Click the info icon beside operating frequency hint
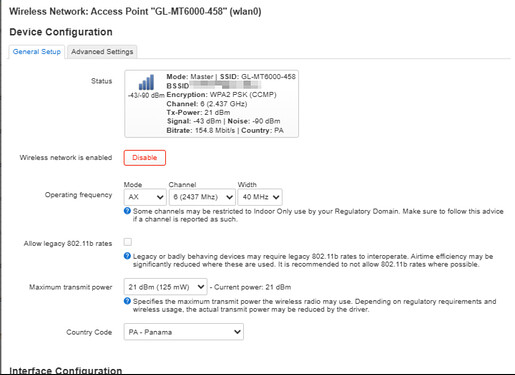Screen dimensions: 515x375 click(x=127, y=211)
